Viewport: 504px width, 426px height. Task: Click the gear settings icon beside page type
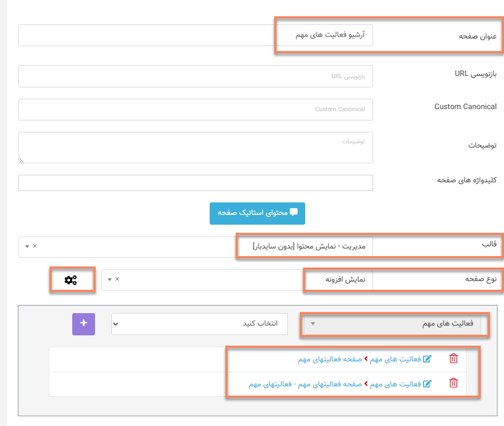tap(71, 280)
